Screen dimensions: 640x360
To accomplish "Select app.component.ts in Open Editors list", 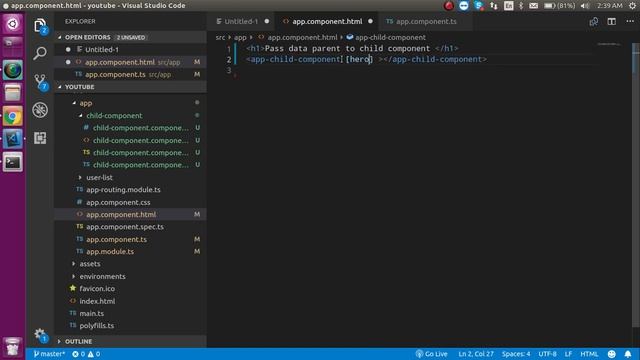I will 131,74.
